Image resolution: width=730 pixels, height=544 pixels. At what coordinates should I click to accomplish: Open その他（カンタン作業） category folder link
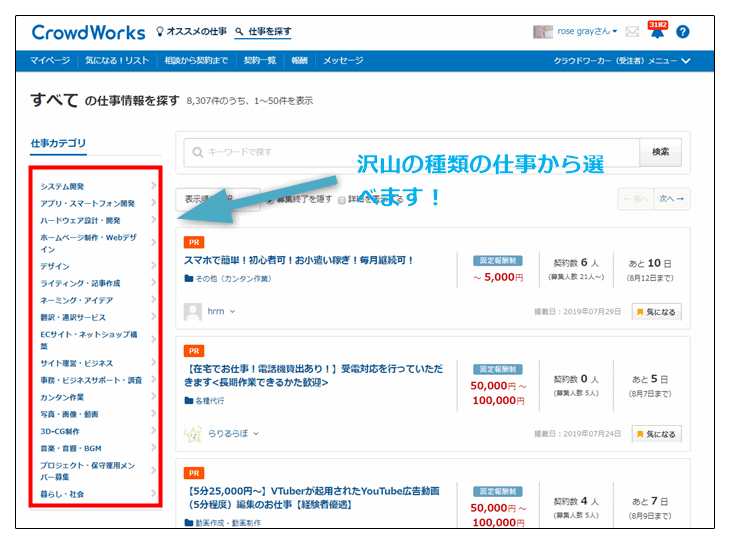pos(228,279)
